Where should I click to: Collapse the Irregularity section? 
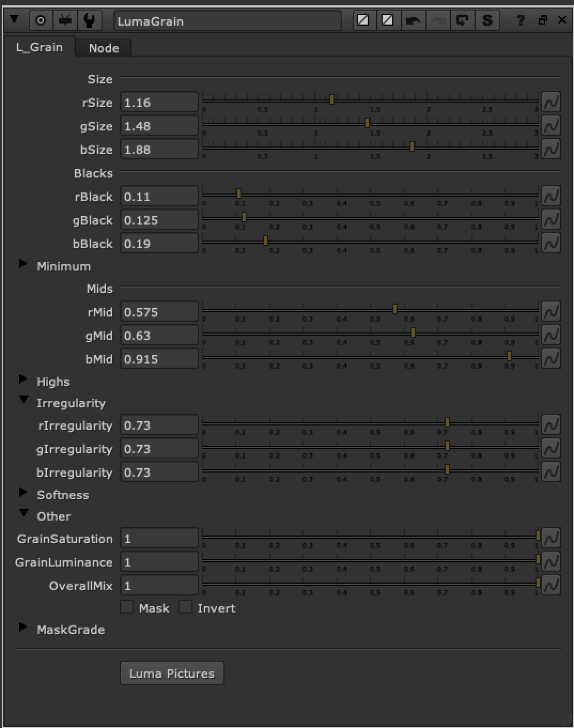pos(24,400)
